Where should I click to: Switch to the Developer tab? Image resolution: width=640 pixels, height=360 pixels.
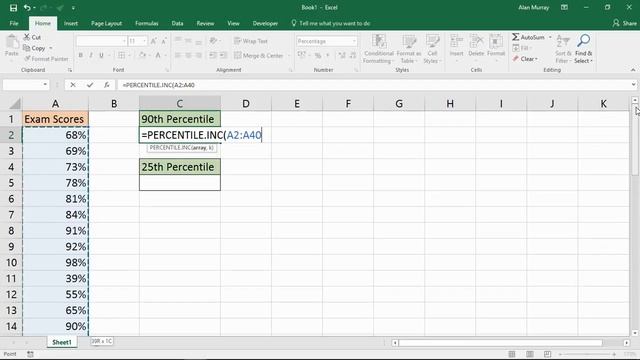pos(265,23)
